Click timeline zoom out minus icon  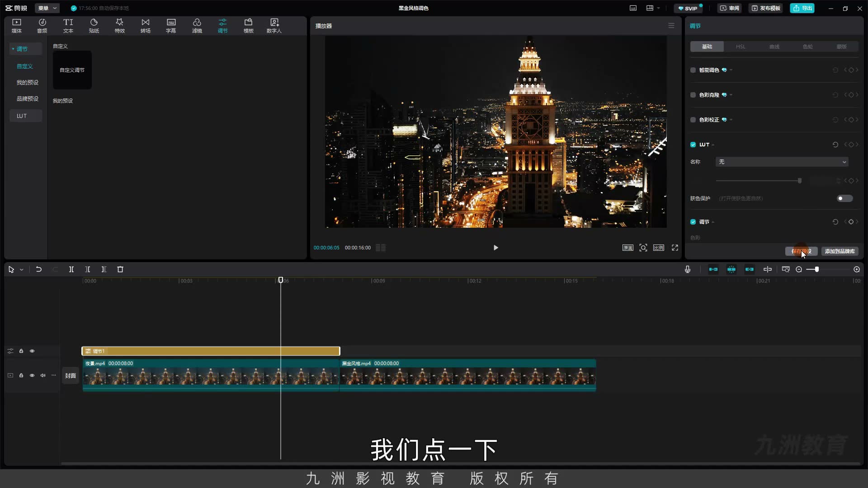[799, 269]
